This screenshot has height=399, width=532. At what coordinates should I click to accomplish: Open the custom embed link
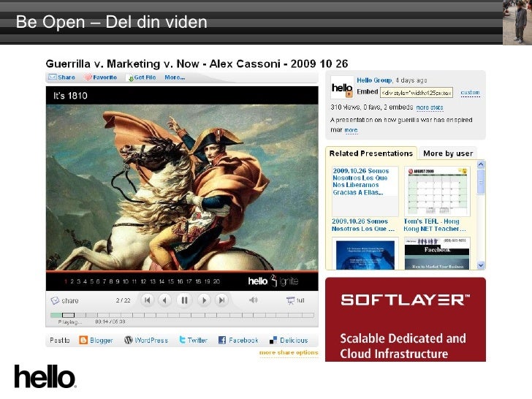coord(470,92)
